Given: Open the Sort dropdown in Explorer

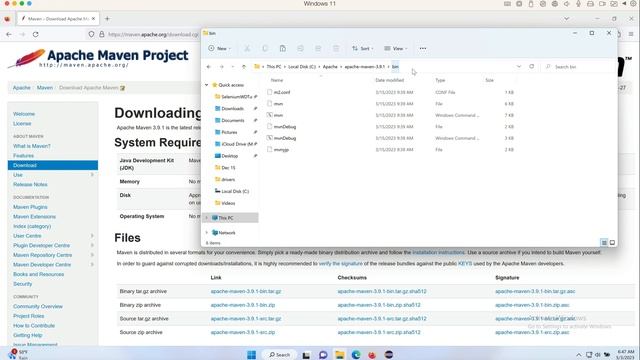Looking at the screenshot, I should [x=362, y=49].
